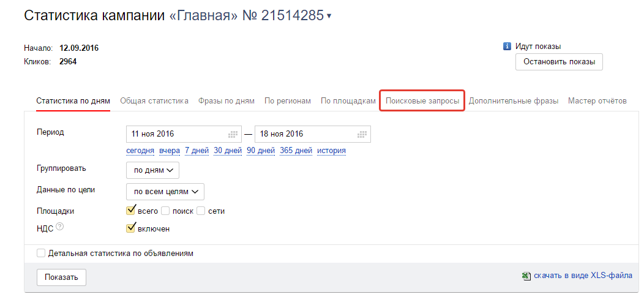Check the поиск checkbox
The image size is (644, 305).
[x=165, y=211]
